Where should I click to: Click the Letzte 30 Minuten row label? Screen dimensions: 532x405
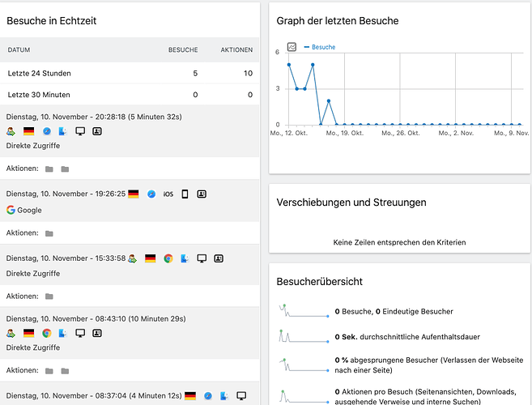pos(39,95)
